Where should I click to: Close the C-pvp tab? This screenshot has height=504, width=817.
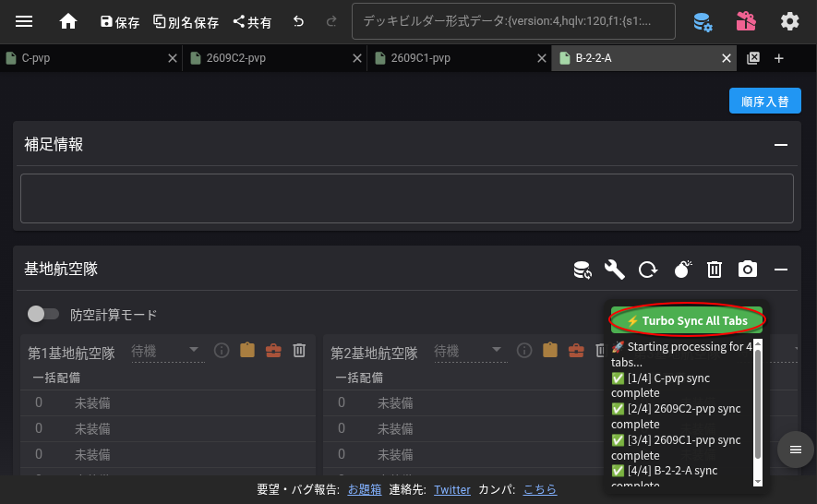pyautogui.click(x=173, y=58)
